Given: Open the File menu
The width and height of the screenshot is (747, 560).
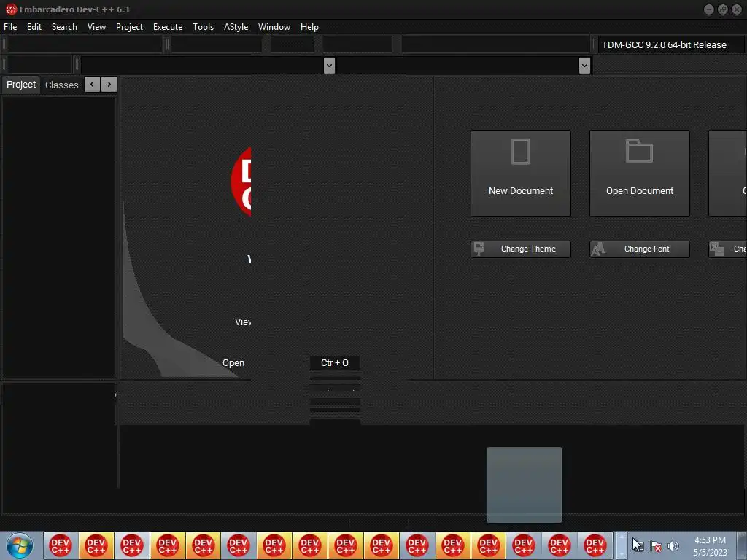Looking at the screenshot, I should click(10, 27).
